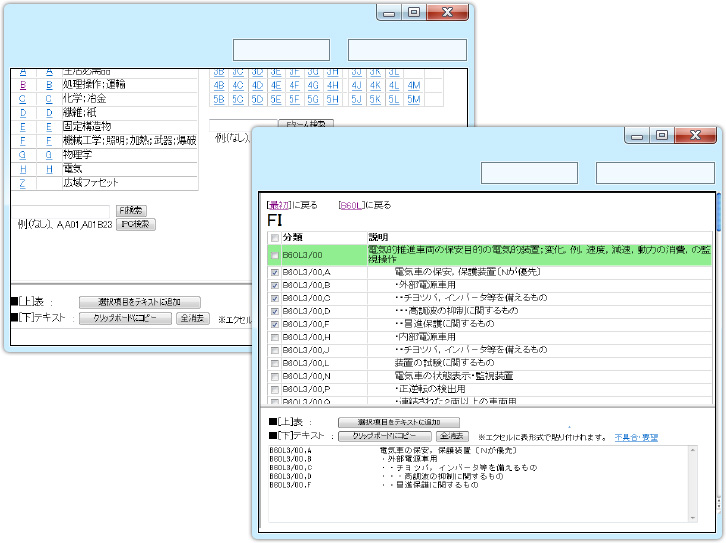Open theme code link 5G
The height and width of the screenshot is (543, 726).
coord(313,100)
